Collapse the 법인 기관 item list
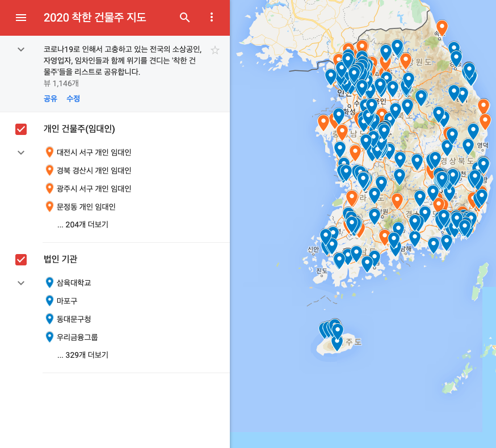 (20, 282)
